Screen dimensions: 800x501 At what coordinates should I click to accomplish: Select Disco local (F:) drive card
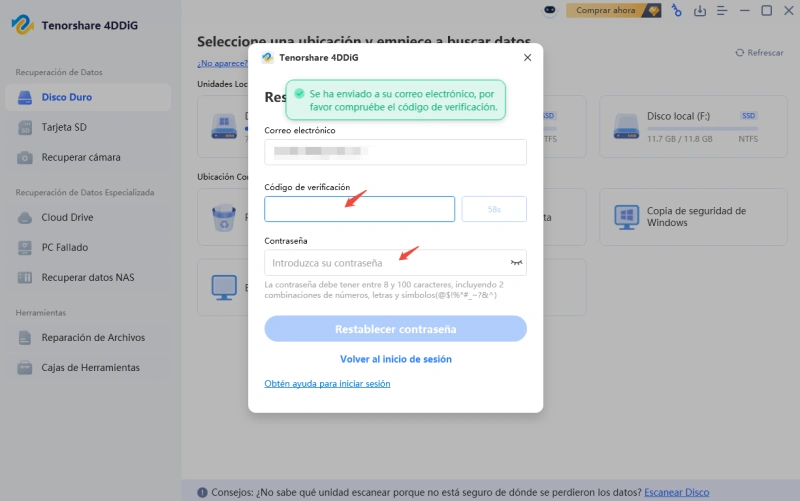pos(693,127)
